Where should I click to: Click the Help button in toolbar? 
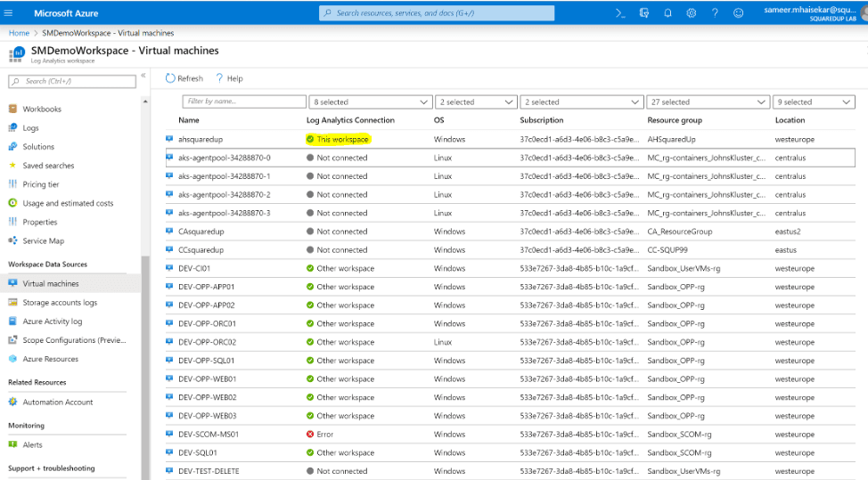[229, 78]
